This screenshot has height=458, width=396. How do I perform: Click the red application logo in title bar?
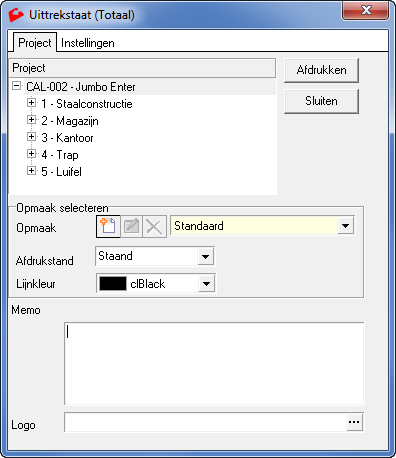click(16, 15)
